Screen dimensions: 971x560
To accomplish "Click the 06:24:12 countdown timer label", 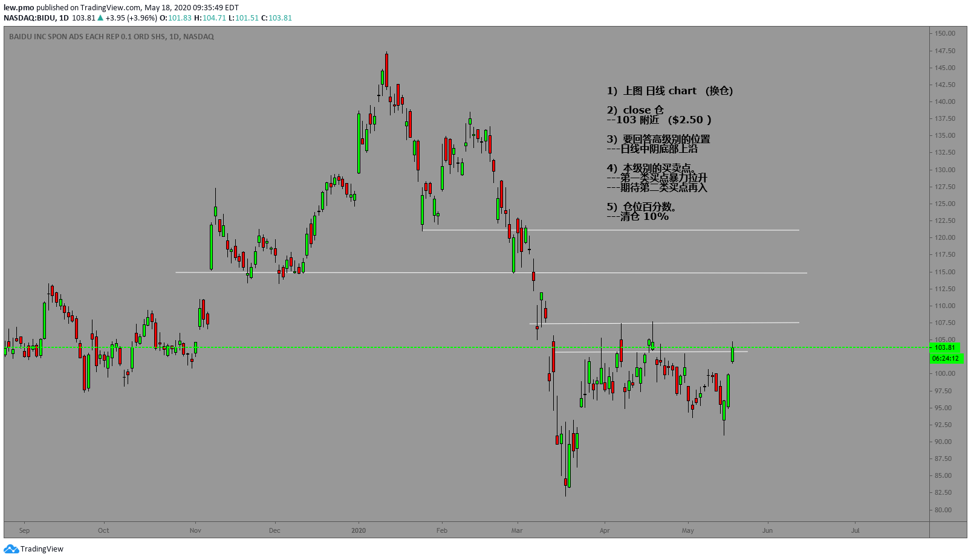I will pyautogui.click(x=946, y=358).
